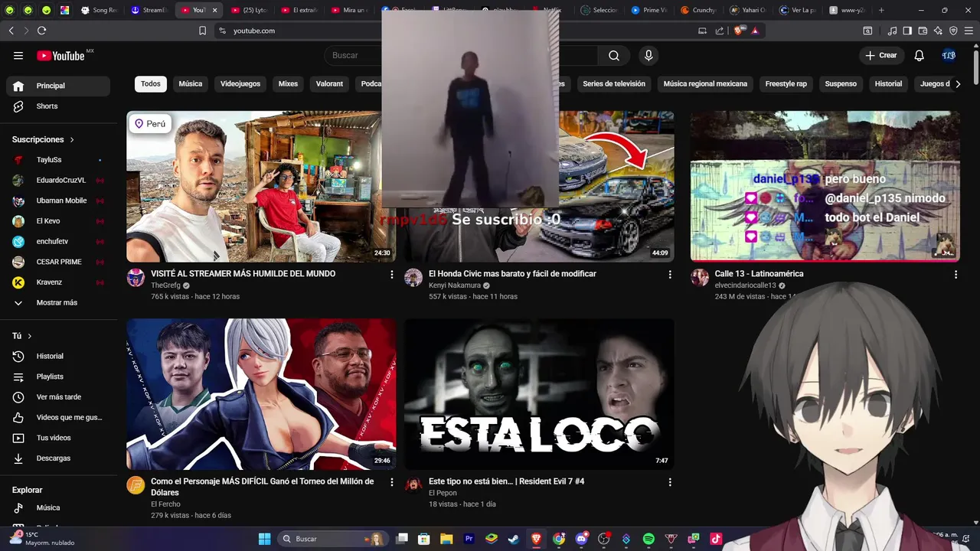
Task: Click the search magnifier button
Action: coord(614,55)
